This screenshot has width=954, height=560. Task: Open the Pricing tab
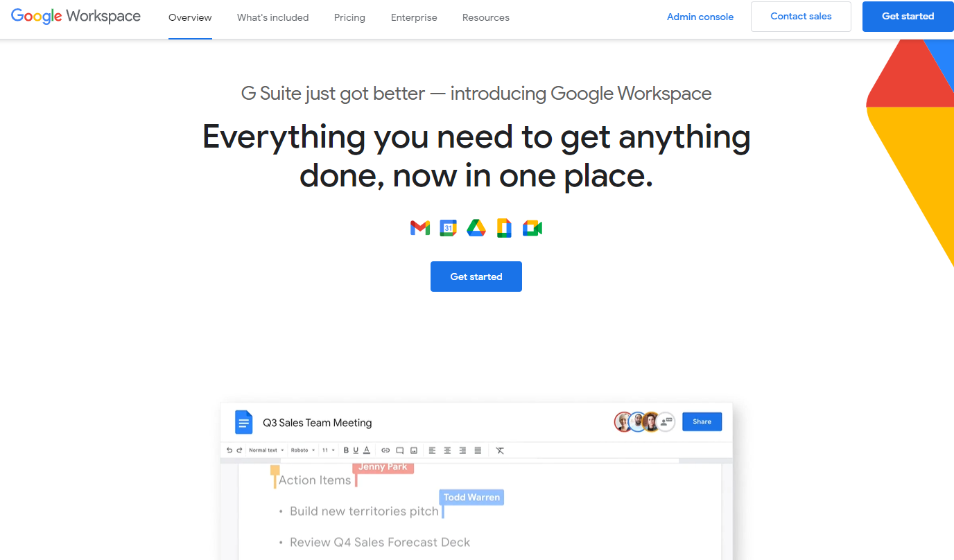[x=349, y=17]
